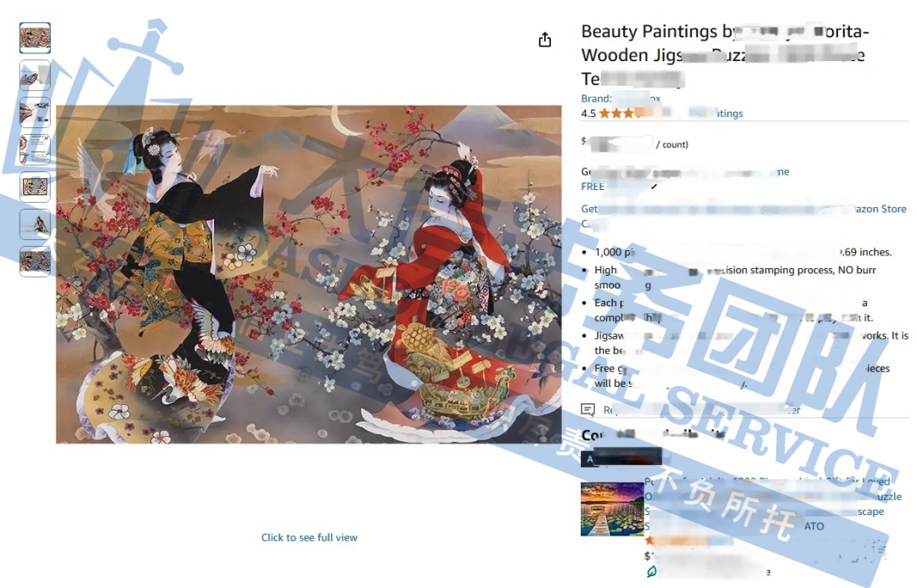Select the first geisha painting thumbnail
917x588 pixels.
tap(35, 38)
